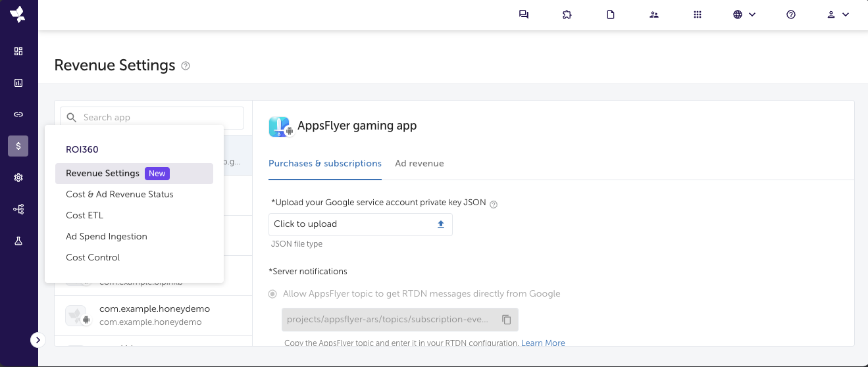Open the link management icon in sidebar
The height and width of the screenshot is (367, 868).
point(18,114)
